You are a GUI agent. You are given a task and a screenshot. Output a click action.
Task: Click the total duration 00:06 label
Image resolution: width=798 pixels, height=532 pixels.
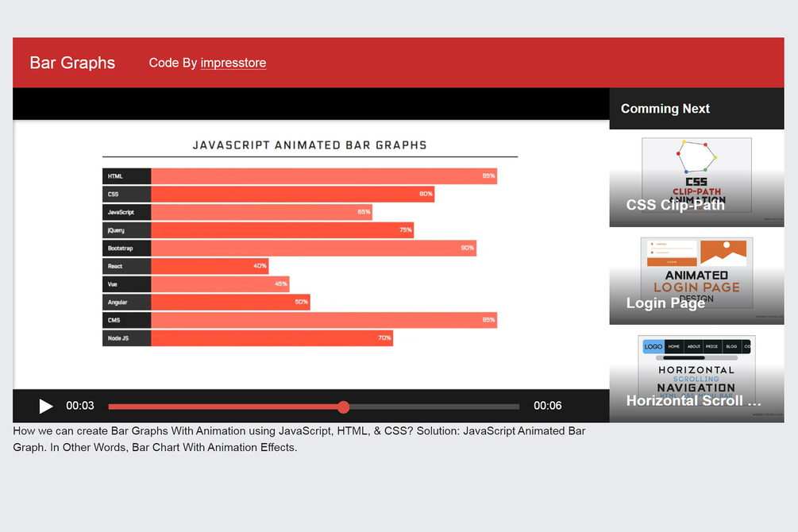coord(547,406)
